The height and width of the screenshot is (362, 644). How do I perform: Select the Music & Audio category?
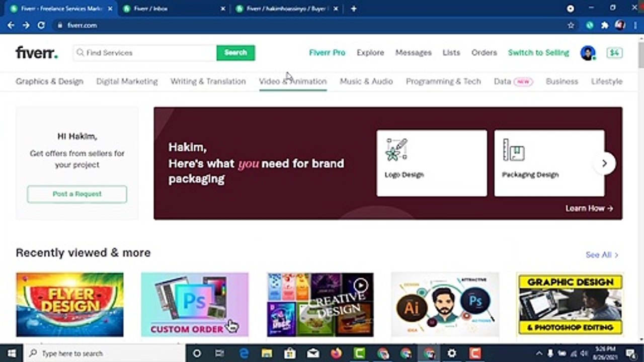click(366, 81)
